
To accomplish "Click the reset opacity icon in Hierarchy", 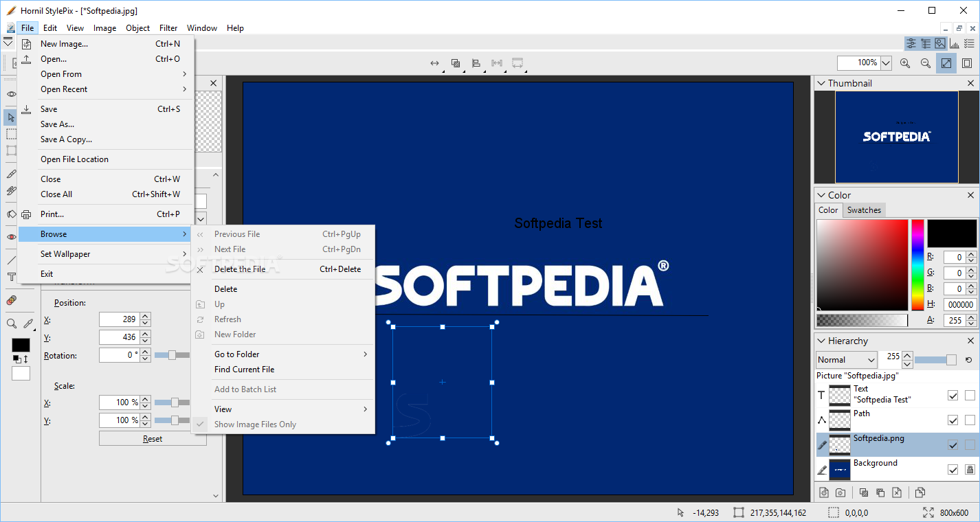I will [x=969, y=360].
